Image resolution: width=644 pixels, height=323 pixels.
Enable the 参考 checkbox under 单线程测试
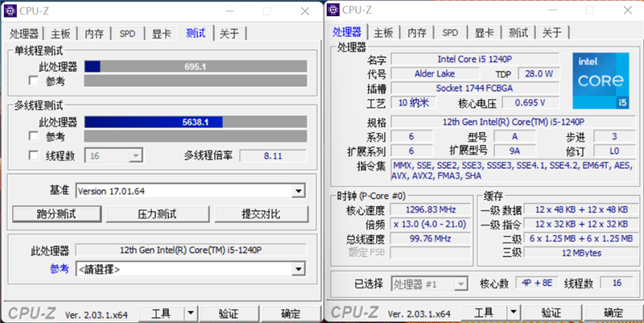point(34,81)
